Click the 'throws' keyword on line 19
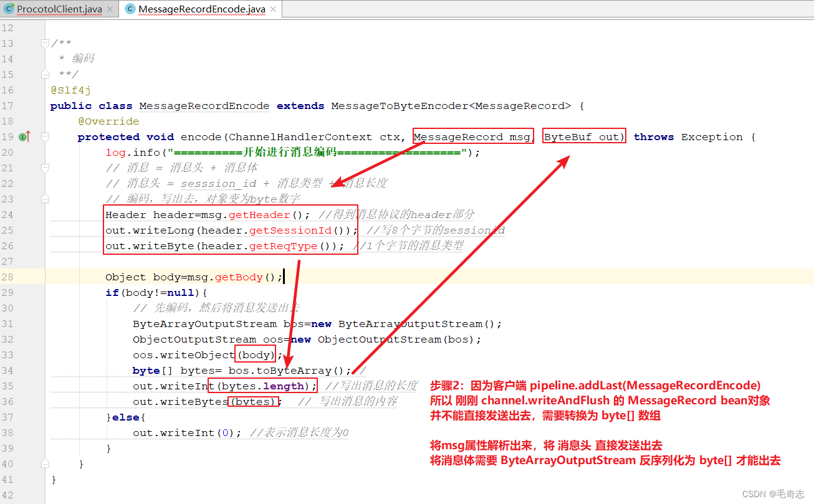Viewport: 814px width, 504px height. click(x=654, y=136)
